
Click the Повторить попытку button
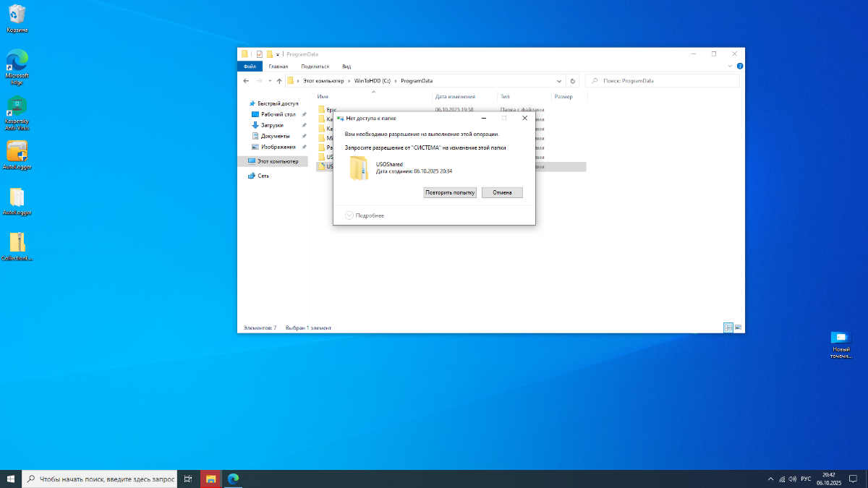click(x=450, y=192)
